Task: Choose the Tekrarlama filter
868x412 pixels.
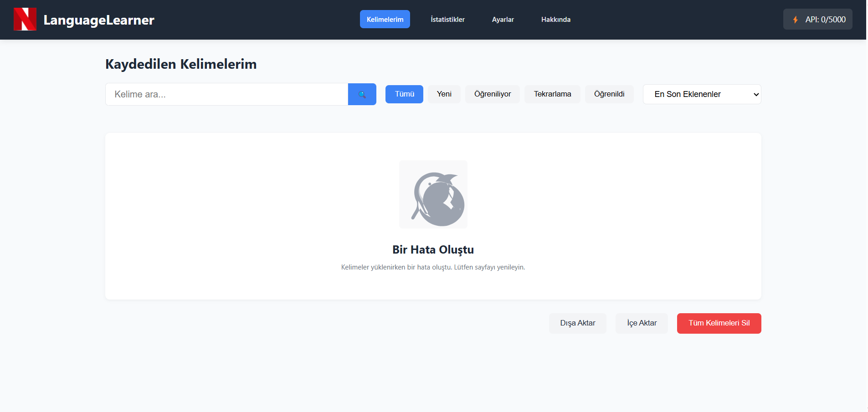Action: point(552,94)
